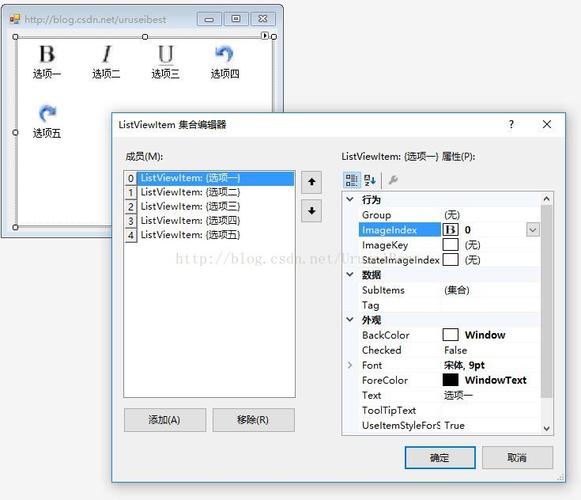Viewport: 581px width, 500px height.
Task: Move selected member up with up arrow
Action: (311, 182)
